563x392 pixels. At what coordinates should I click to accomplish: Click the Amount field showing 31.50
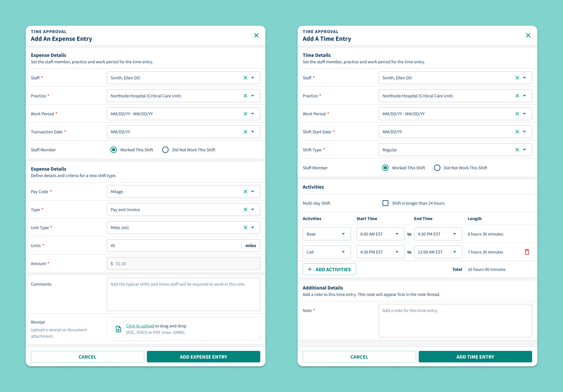point(183,263)
